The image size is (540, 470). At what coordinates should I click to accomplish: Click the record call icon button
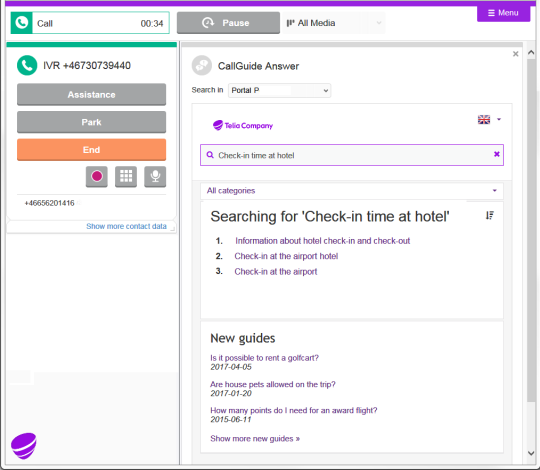[x=96, y=177]
